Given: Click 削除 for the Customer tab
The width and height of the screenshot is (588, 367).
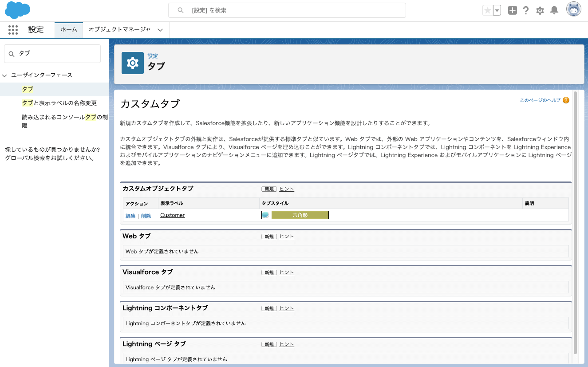Looking at the screenshot, I should click(x=146, y=216).
